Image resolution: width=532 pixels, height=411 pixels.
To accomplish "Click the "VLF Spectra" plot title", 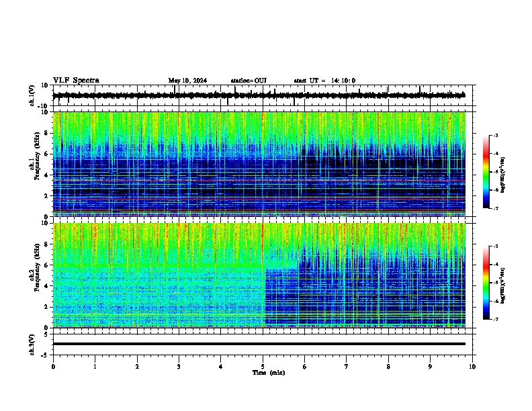I will point(76,81).
